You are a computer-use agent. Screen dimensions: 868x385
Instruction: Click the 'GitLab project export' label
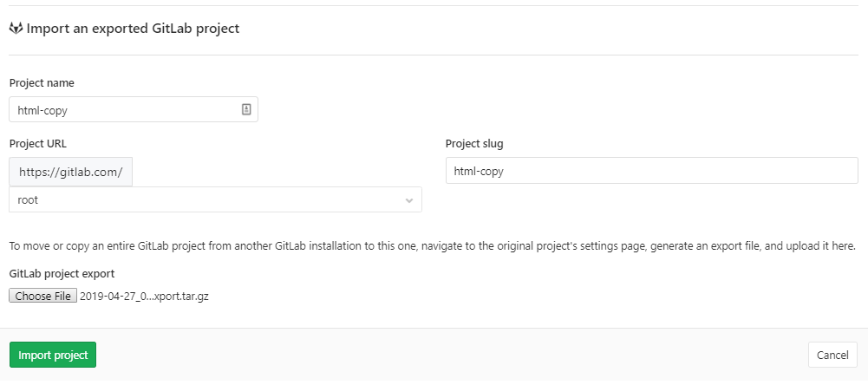[x=62, y=274]
